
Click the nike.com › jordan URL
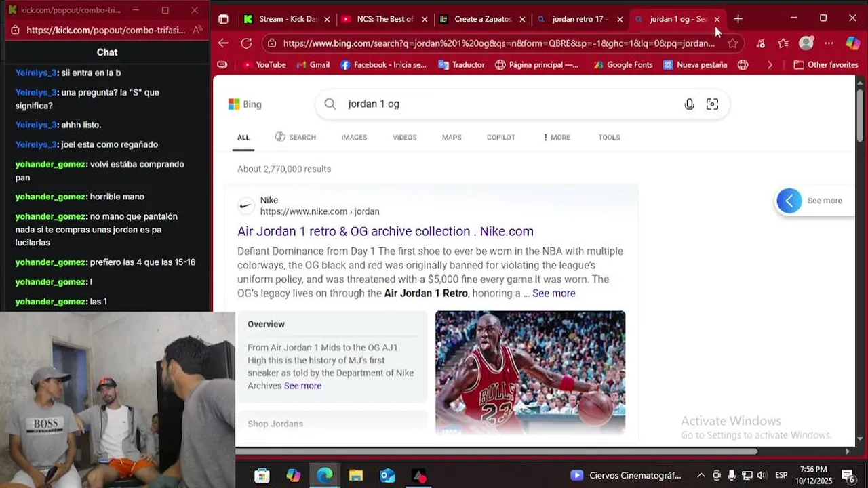[x=320, y=211]
